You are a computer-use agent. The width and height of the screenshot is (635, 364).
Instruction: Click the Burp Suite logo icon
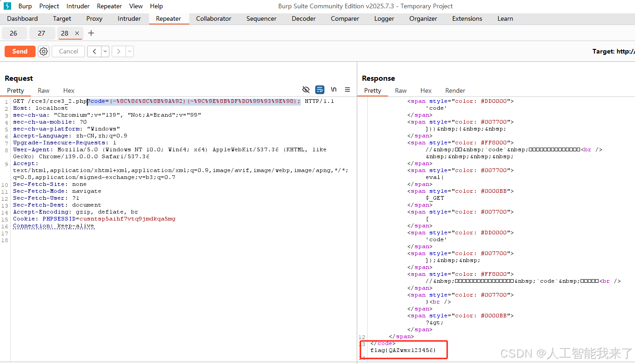[7, 6]
